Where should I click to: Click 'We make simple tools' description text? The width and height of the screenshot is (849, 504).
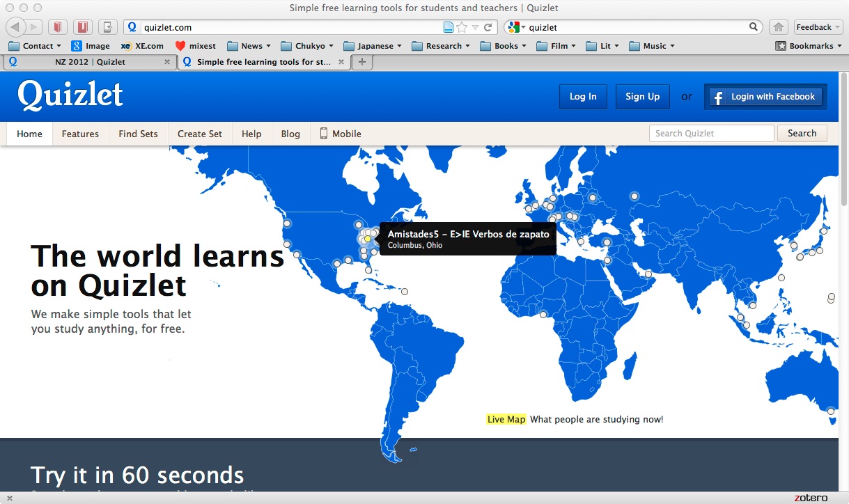pos(111,321)
